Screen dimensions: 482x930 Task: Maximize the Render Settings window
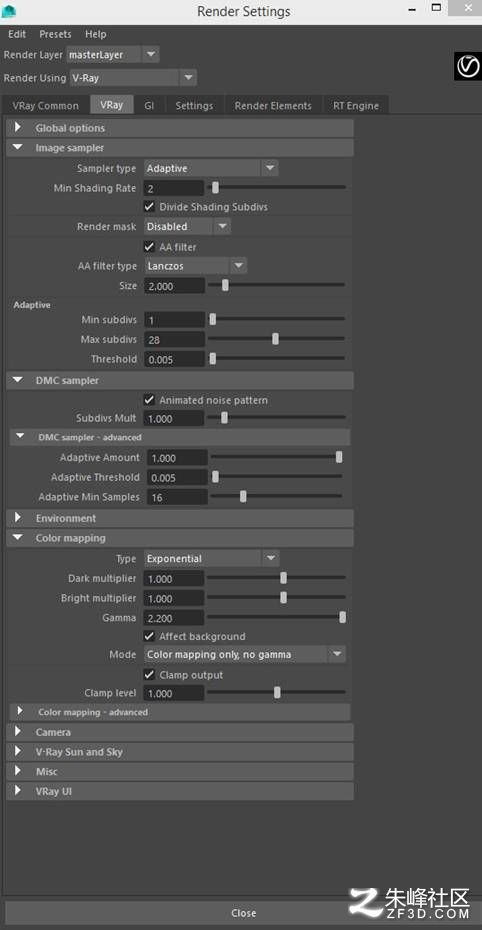[436, 7]
